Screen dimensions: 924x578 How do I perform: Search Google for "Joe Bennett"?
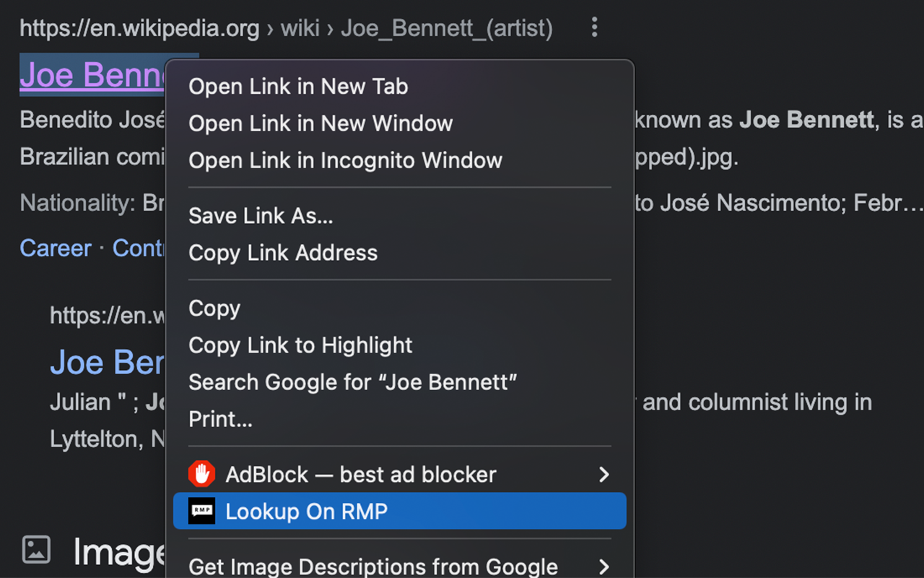coord(353,382)
